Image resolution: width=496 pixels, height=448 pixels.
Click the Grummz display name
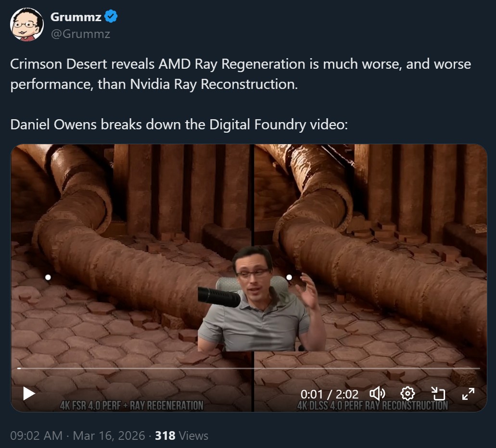[x=76, y=17]
